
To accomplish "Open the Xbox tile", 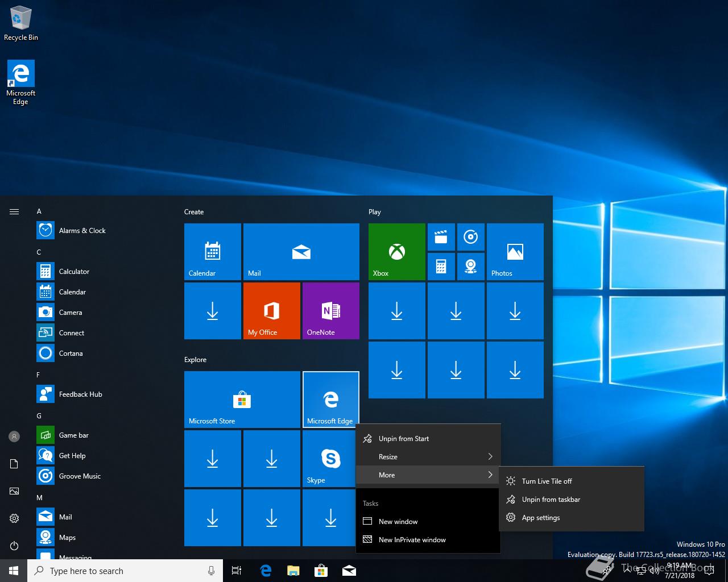I will 396,251.
